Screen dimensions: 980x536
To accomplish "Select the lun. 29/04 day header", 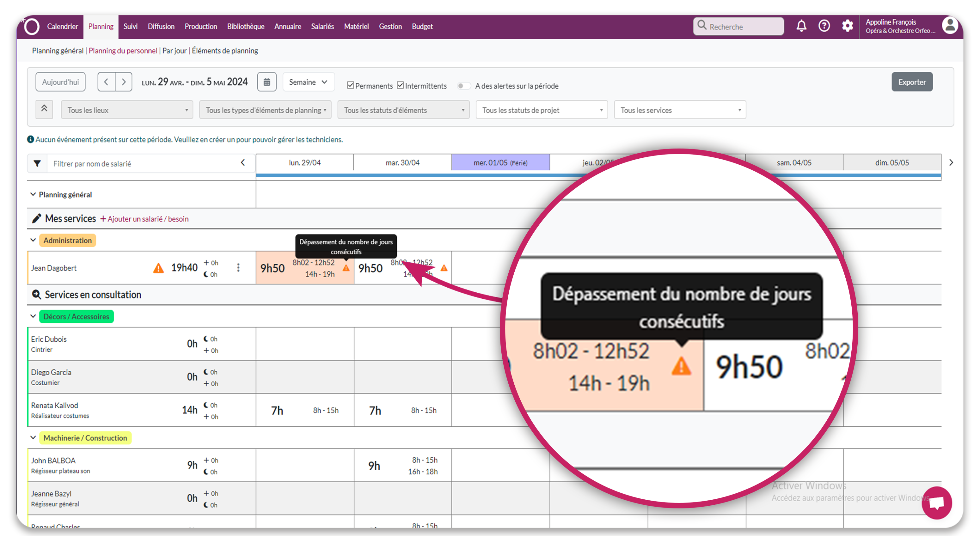I will tap(305, 163).
